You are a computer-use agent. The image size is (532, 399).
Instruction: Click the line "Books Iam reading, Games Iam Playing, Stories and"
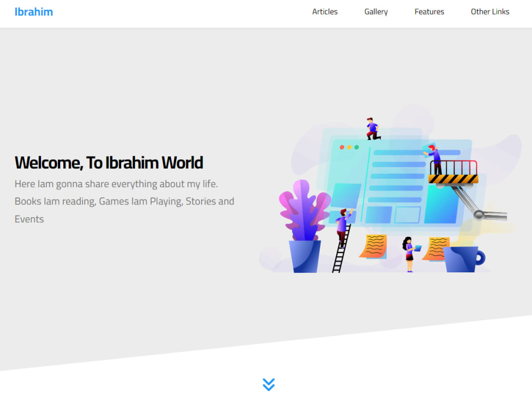pyautogui.click(x=124, y=202)
